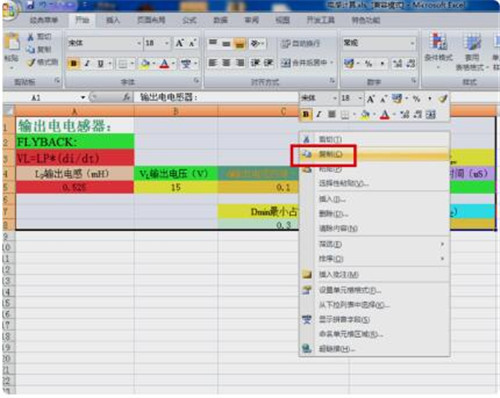500x398 pixels.
Task: Open the ribbon font name dropdown
Action: click(139, 43)
